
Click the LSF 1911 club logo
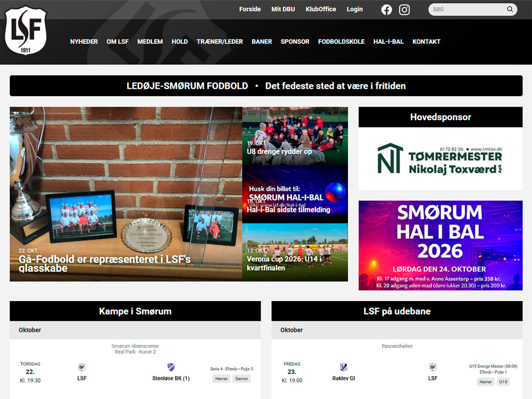[x=26, y=31]
